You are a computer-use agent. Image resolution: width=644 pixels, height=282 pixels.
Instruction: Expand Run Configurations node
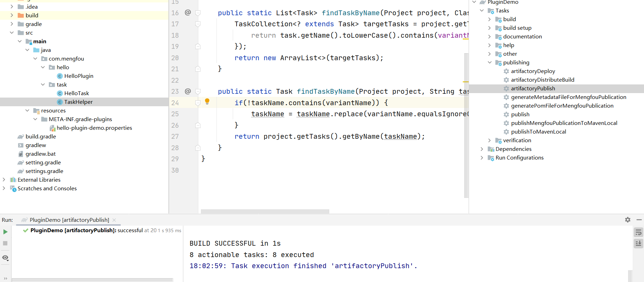(482, 157)
